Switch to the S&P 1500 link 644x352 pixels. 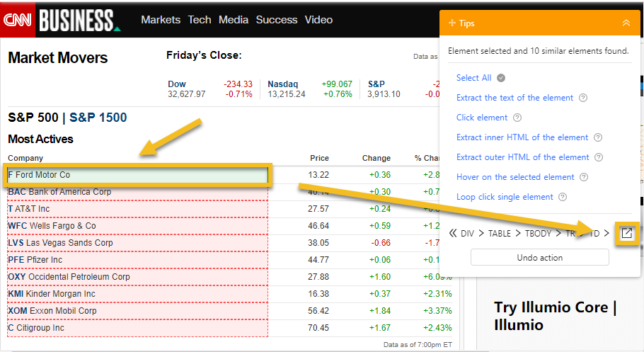tap(98, 118)
